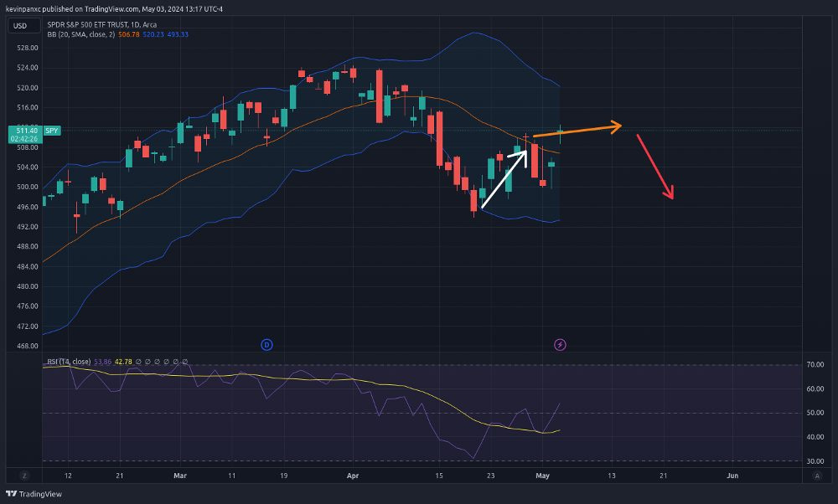This screenshot has height=504, width=838.
Task: Click the Jun label on time axis
Action: [x=732, y=476]
